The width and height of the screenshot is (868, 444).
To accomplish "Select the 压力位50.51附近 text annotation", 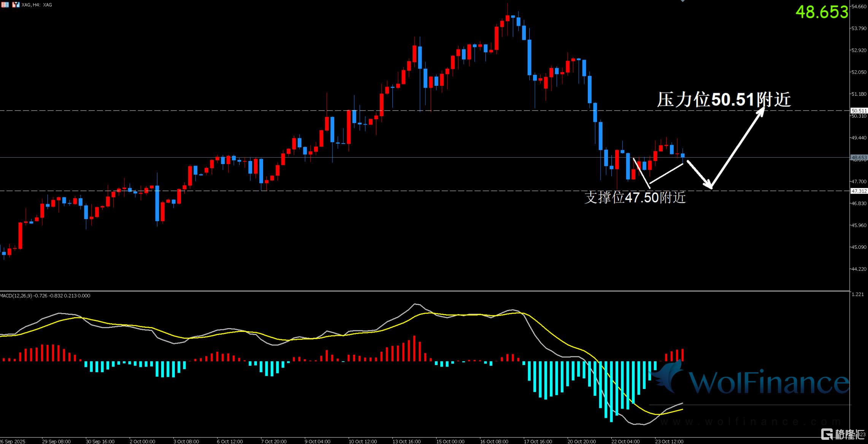I will tap(724, 100).
